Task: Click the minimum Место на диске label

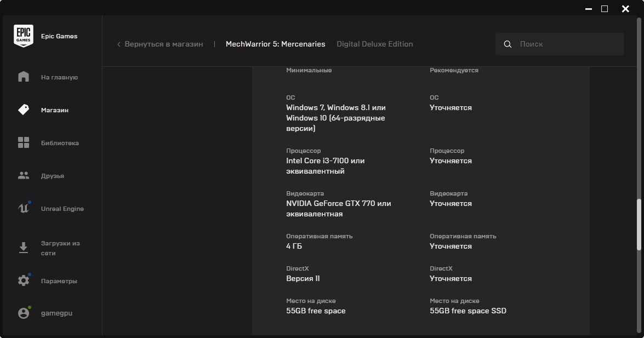Action: pyautogui.click(x=311, y=301)
